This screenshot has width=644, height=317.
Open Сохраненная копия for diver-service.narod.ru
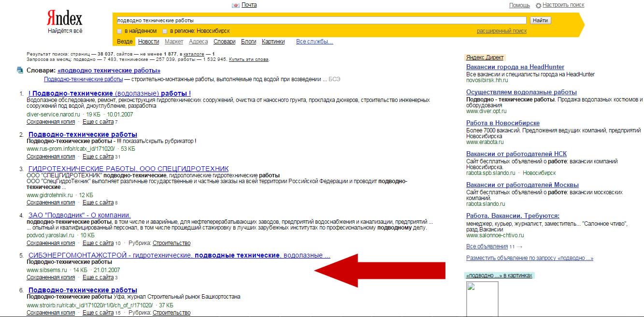[51, 122]
